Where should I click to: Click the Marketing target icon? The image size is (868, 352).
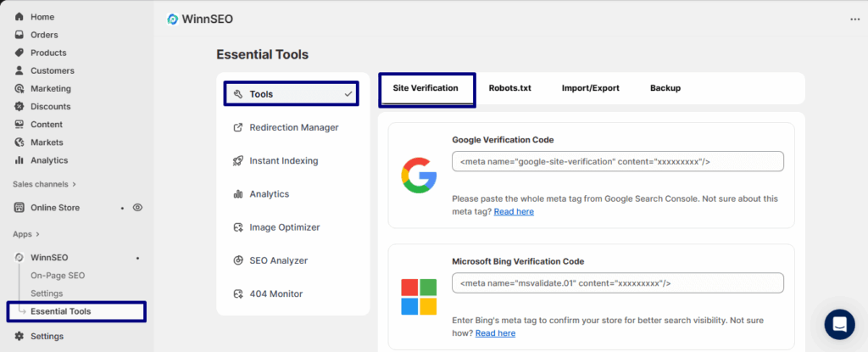tap(19, 89)
